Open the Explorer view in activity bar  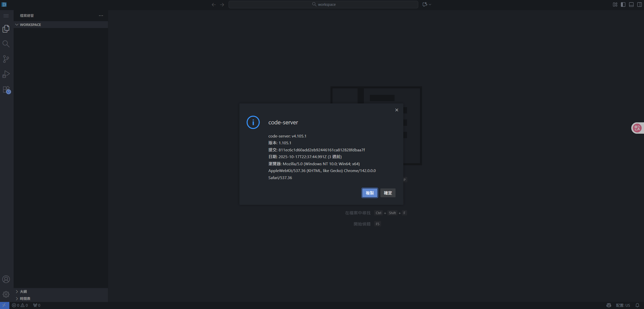coord(6,29)
